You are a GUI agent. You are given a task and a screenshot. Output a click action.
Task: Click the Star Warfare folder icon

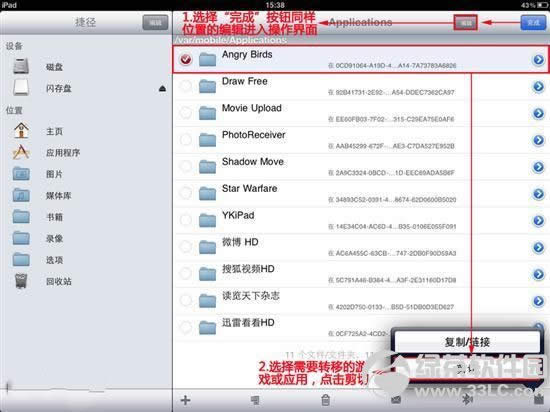pos(207,194)
